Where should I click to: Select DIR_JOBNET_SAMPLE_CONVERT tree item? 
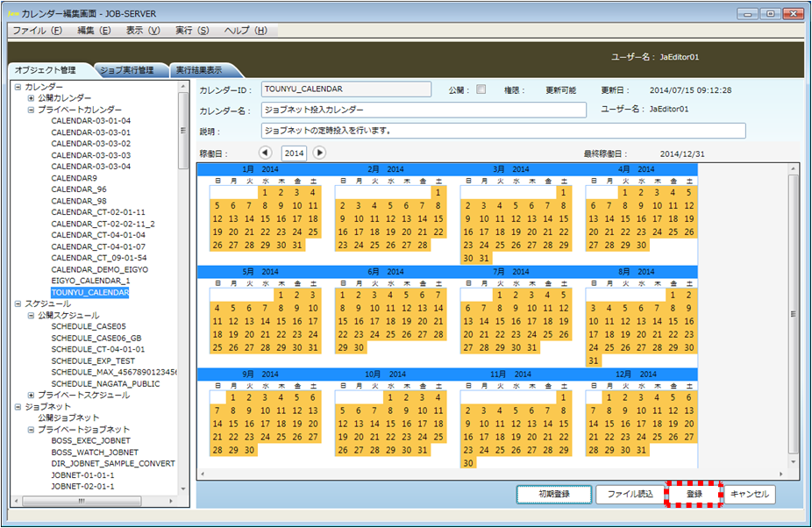(113, 463)
